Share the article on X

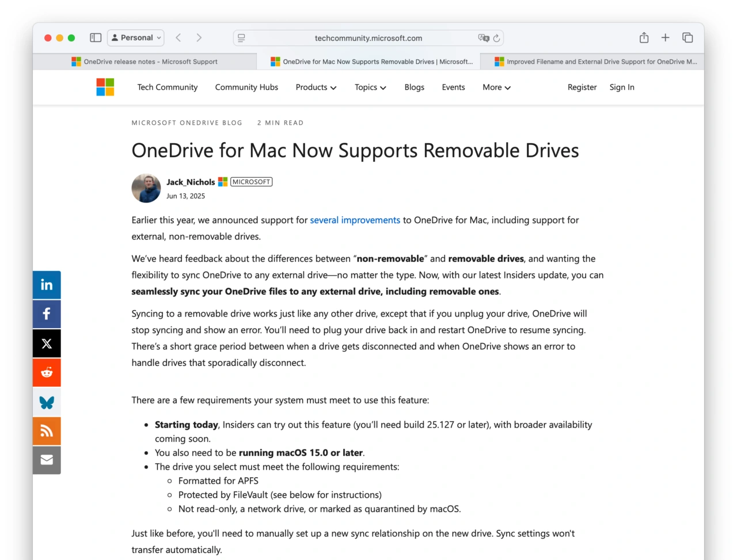click(47, 343)
